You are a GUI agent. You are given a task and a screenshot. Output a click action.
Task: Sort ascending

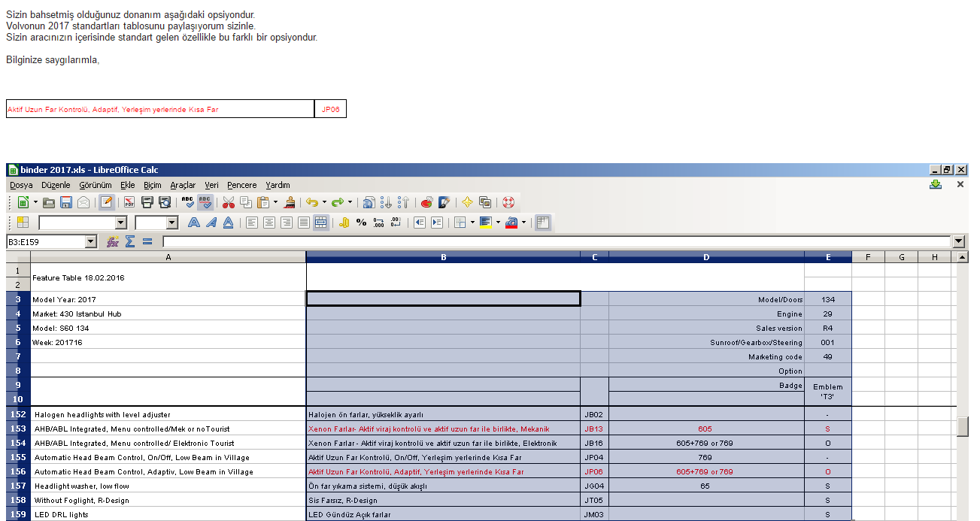tap(386, 202)
